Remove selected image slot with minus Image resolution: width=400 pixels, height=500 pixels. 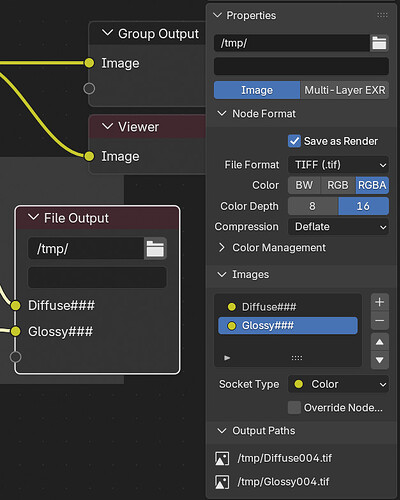380,321
